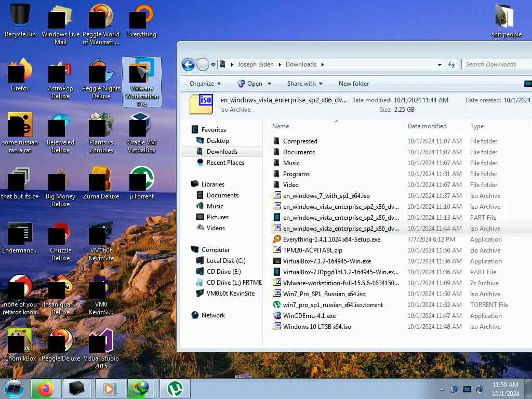Open Pictures library in navigation pane
532x399 pixels.
click(218, 217)
